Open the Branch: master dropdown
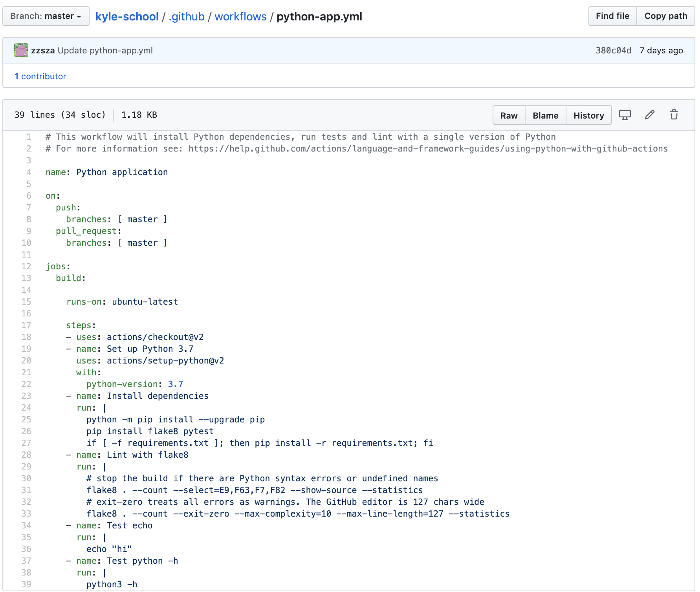 [x=46, y=16]
